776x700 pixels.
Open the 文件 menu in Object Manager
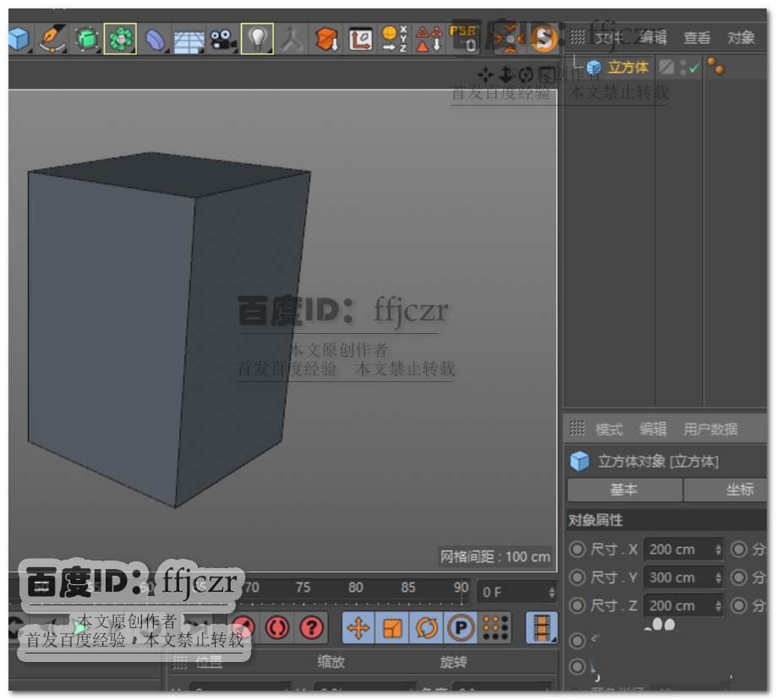pos(609,38)
